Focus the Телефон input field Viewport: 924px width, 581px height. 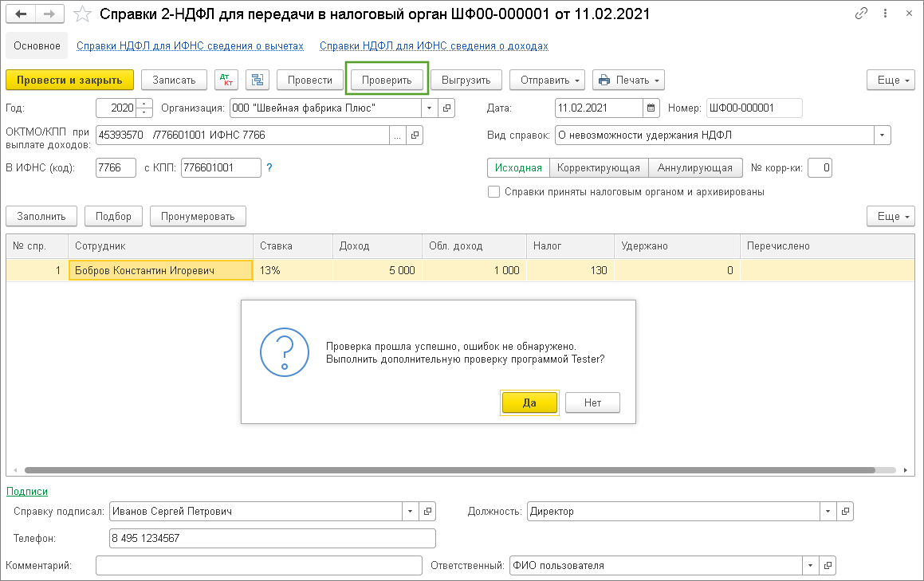point(272,538)
